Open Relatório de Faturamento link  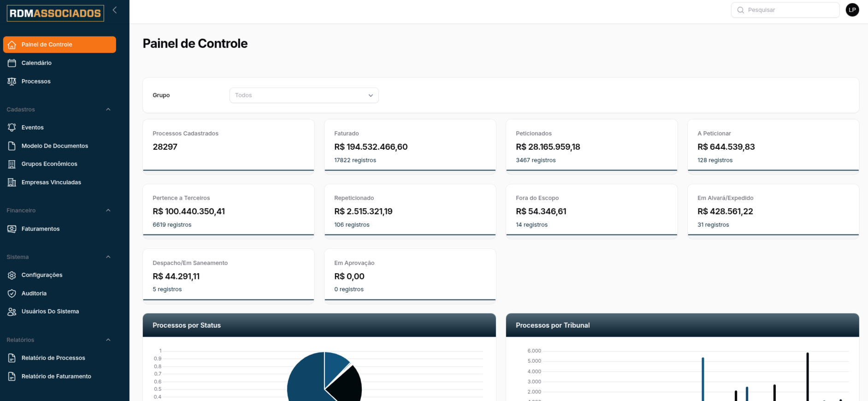(56, 377)
